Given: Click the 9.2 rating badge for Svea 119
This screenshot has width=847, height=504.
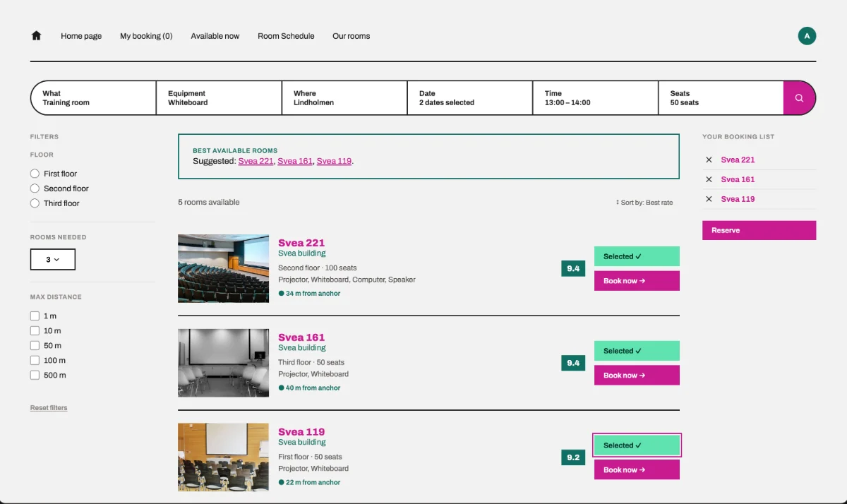Looking at the screenshot, I should point(573,457).
